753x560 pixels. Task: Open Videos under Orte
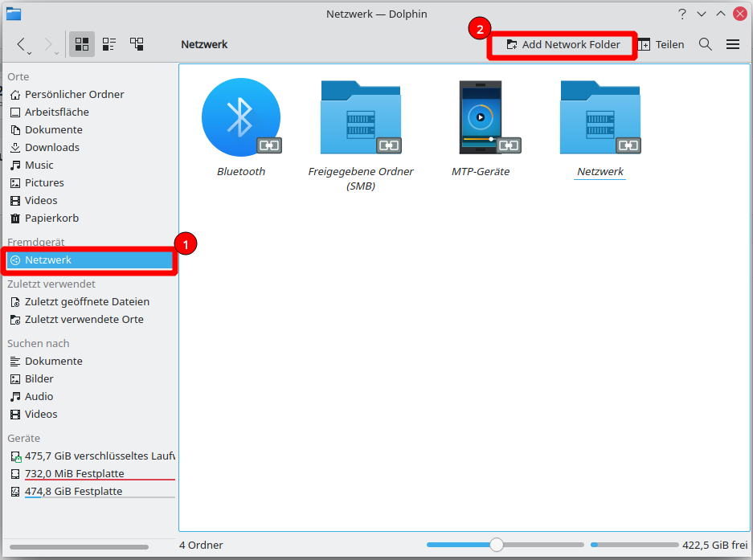point(89,201)
